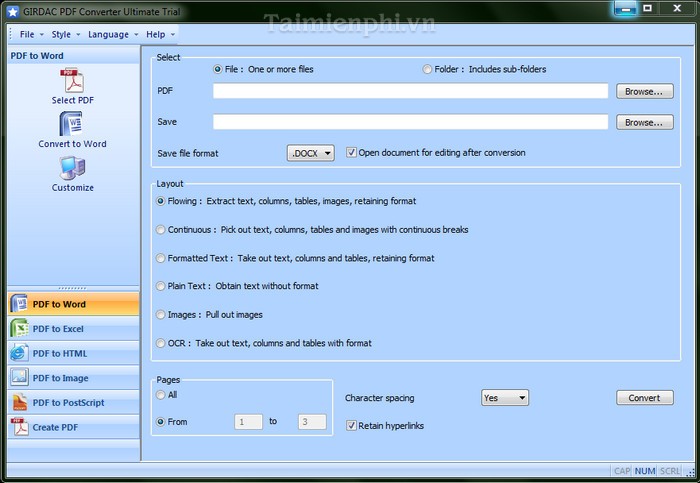
Task: Click the Select PDF icon
Action: point(72,80)
